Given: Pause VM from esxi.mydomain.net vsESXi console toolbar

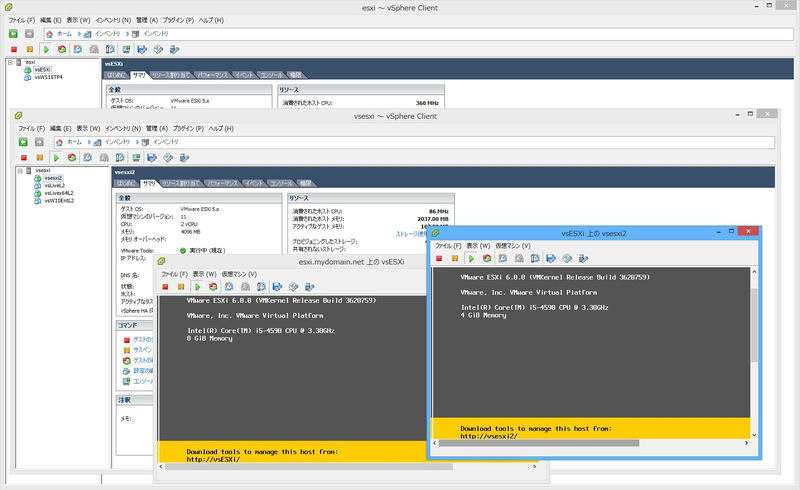Looking at the screenshot, I should pos(181,287).
